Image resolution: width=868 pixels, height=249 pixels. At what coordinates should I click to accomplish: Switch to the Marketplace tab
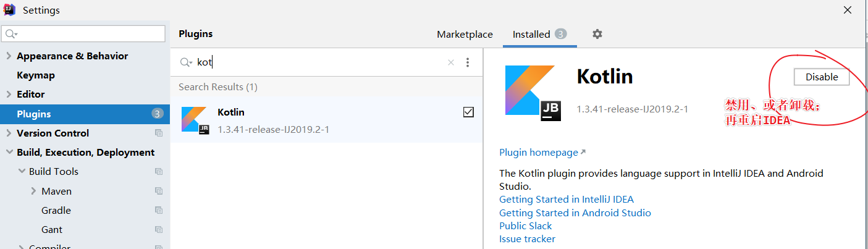coord(465,35)
